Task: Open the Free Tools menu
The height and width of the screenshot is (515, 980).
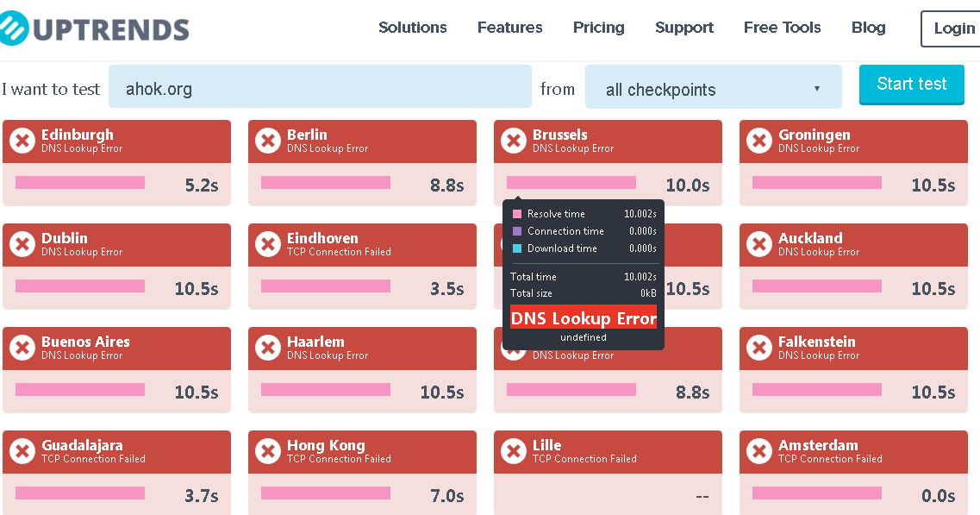Action: pos(782,28)
